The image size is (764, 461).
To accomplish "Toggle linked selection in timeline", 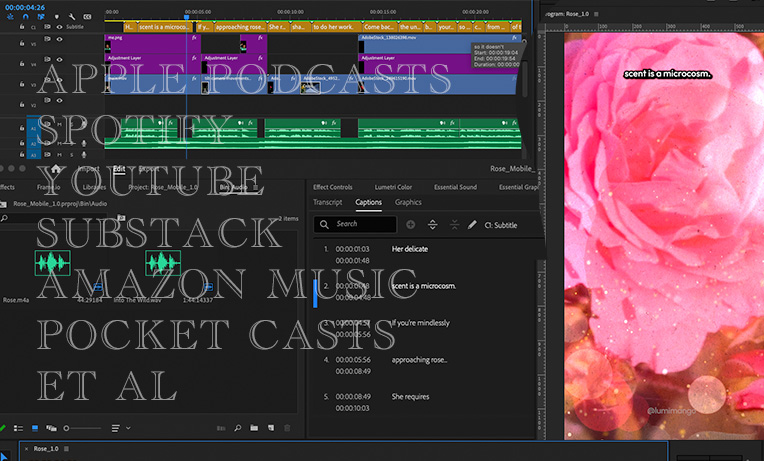I will point(41,17).
